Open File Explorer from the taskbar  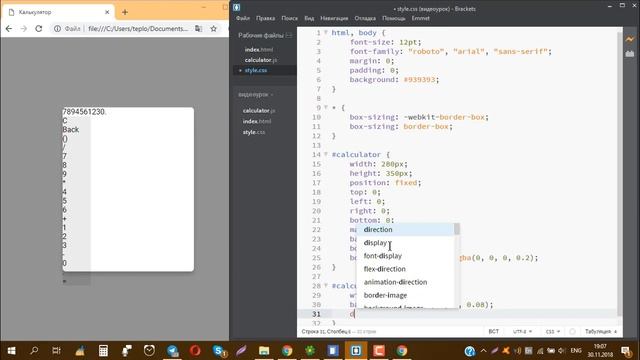coord(264,351)
